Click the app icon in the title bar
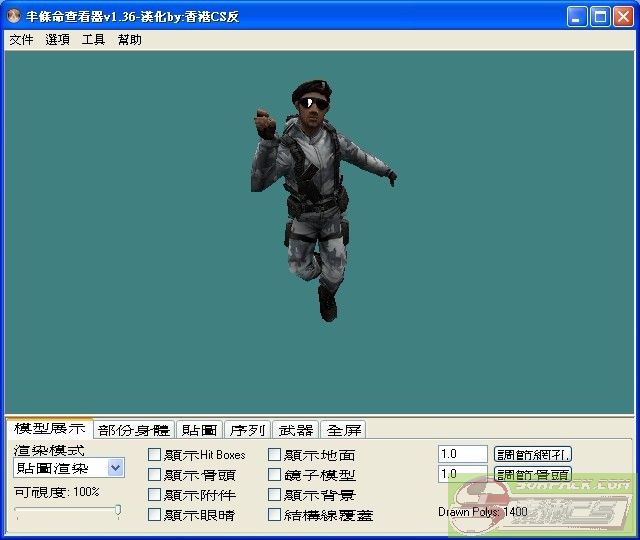Image resolution: width=640 pixels, height=540 pixels. click(15, 17)
